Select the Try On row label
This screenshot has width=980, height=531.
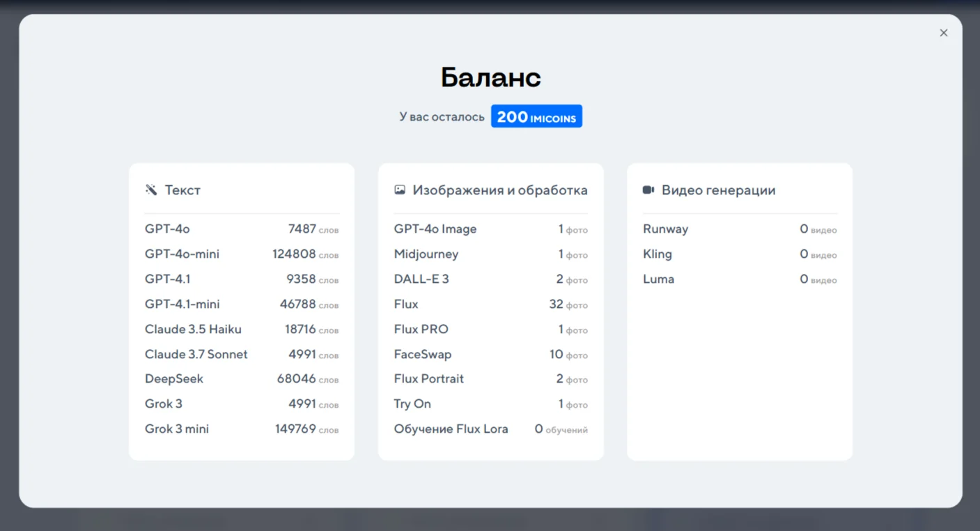[412, 404]
